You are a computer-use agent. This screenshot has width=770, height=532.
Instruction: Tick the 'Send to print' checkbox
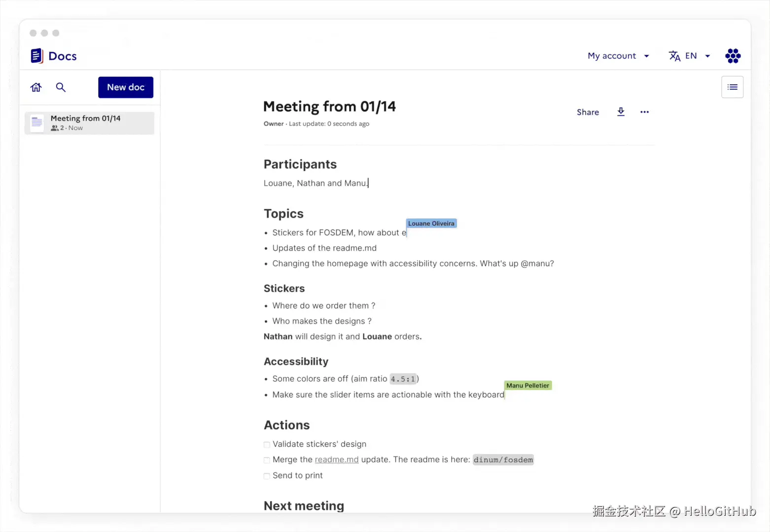(267, 476)
